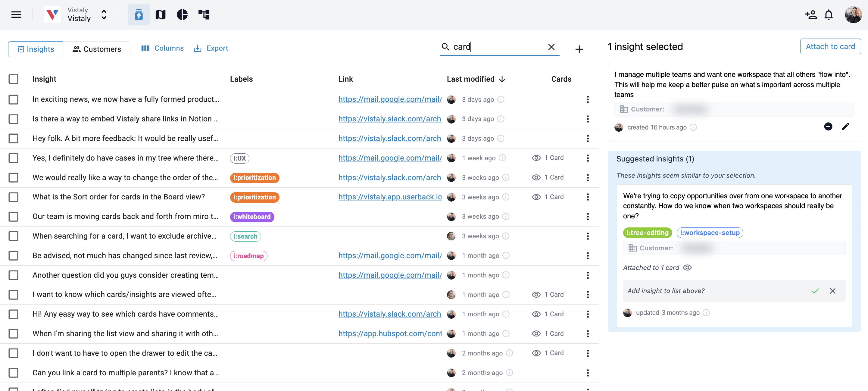Toggle the select-all insights checkbox
The width and height of the screenshot is (868, 391).
(14, 79)
